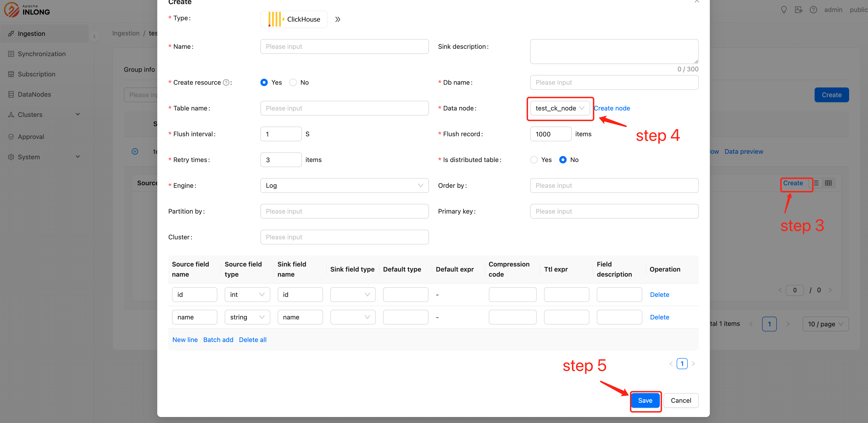The image size is (868, 423).
Task: Switch to table grid view icon
Action: (828, 183)
